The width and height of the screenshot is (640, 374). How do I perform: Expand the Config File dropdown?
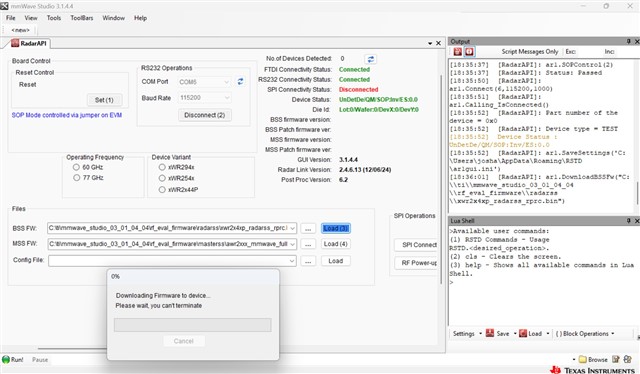[292, 260]
